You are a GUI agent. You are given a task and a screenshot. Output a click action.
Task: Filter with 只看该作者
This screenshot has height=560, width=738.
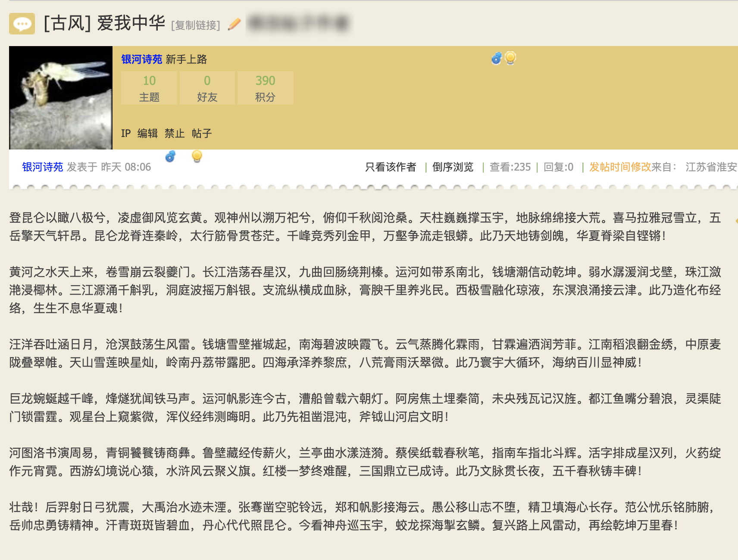click(391, 167)
